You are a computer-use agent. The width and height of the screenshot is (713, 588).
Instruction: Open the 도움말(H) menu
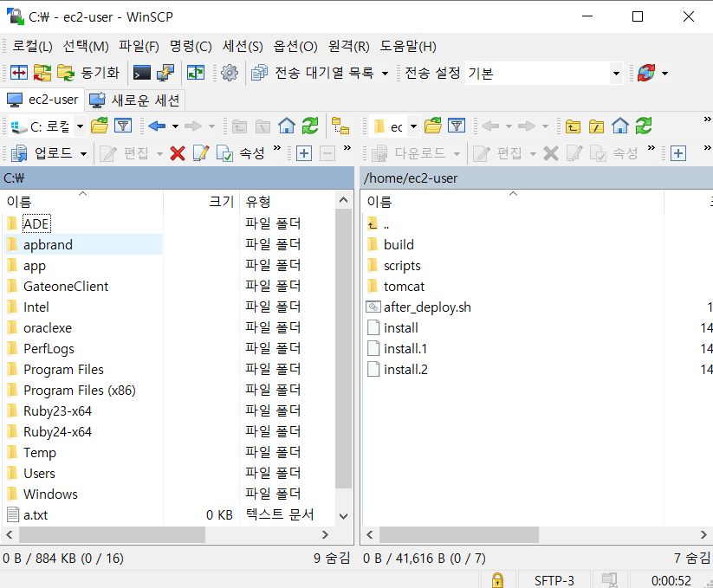408,46
